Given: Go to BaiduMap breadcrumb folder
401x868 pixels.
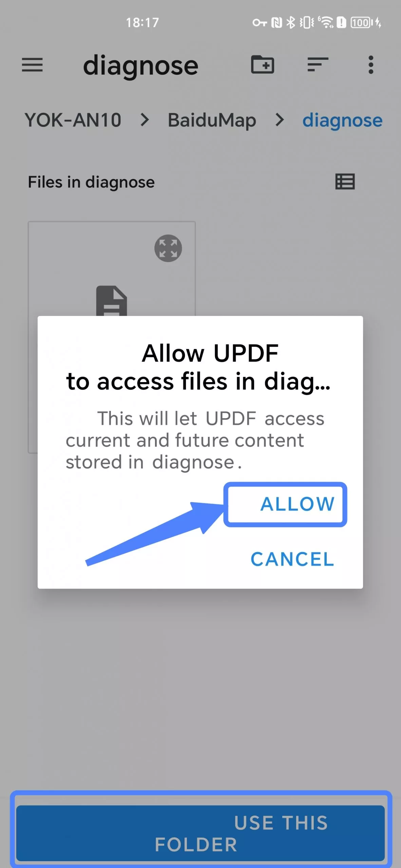Looking at the screenshot, I should (212, 120).
